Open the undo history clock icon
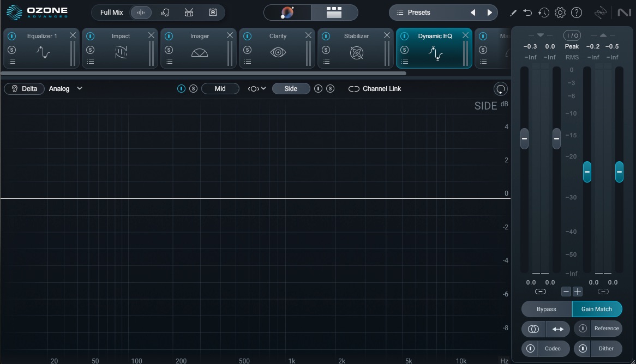The height and width of the screenshot is (364, 636). tap(543, 13)
